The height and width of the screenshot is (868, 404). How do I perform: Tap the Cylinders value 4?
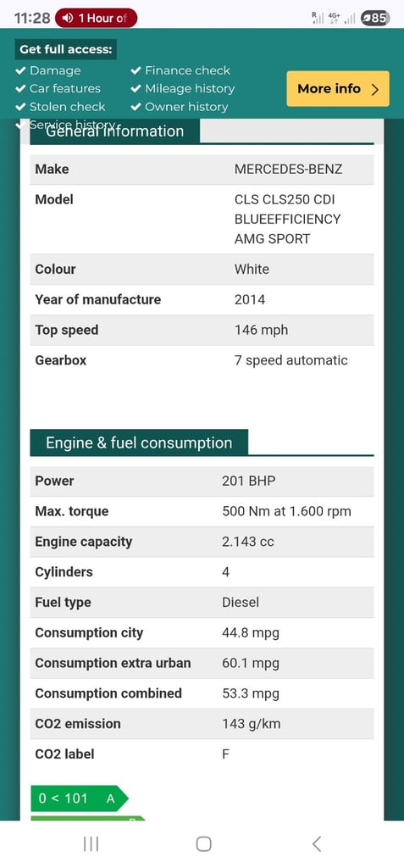(x=226, y=572)
